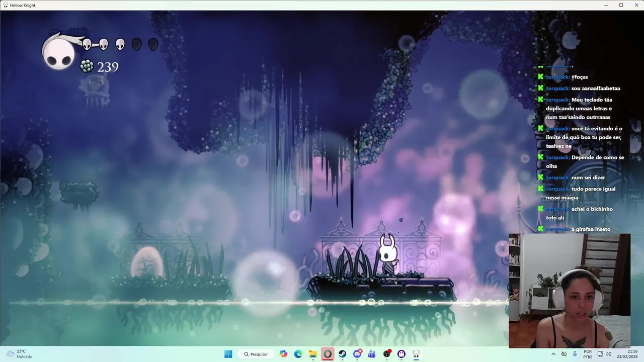This screenshot has width=644, height=362.
Task: Click the first filled health mask
Action: [87, 45]
